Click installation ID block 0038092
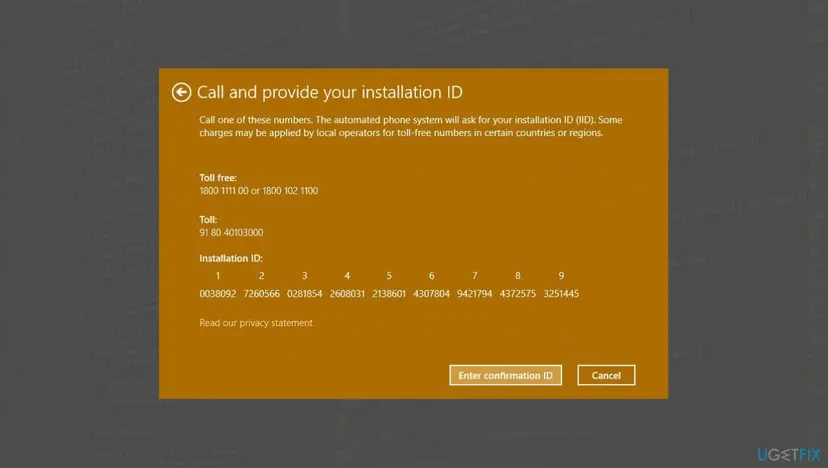This screenshot has height=468, width=828. click(218, 294)
